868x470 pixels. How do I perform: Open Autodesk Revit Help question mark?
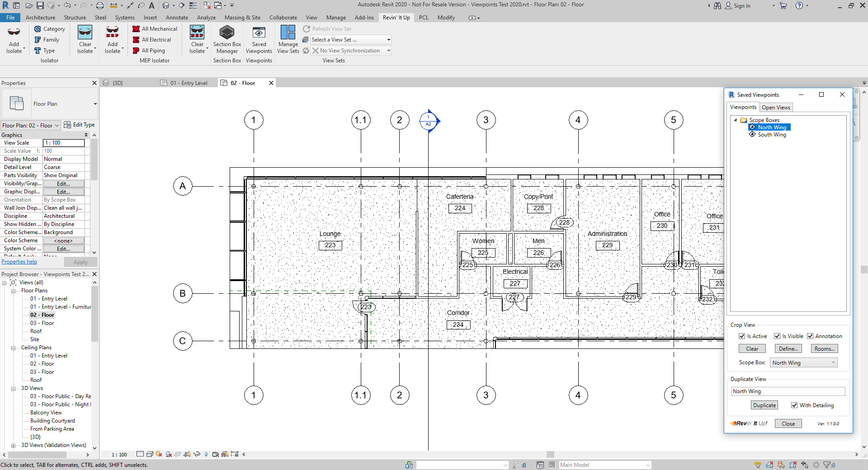click(799, 5)
